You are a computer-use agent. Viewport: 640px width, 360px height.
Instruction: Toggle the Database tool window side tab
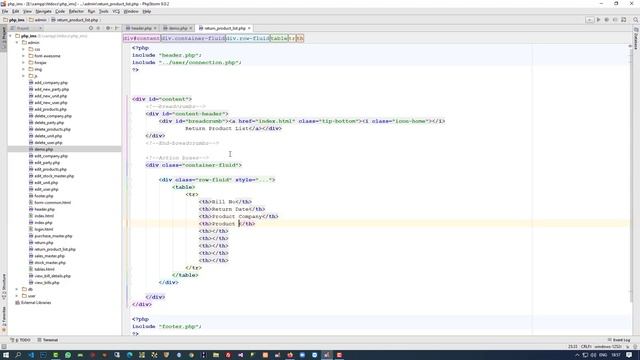636,39
